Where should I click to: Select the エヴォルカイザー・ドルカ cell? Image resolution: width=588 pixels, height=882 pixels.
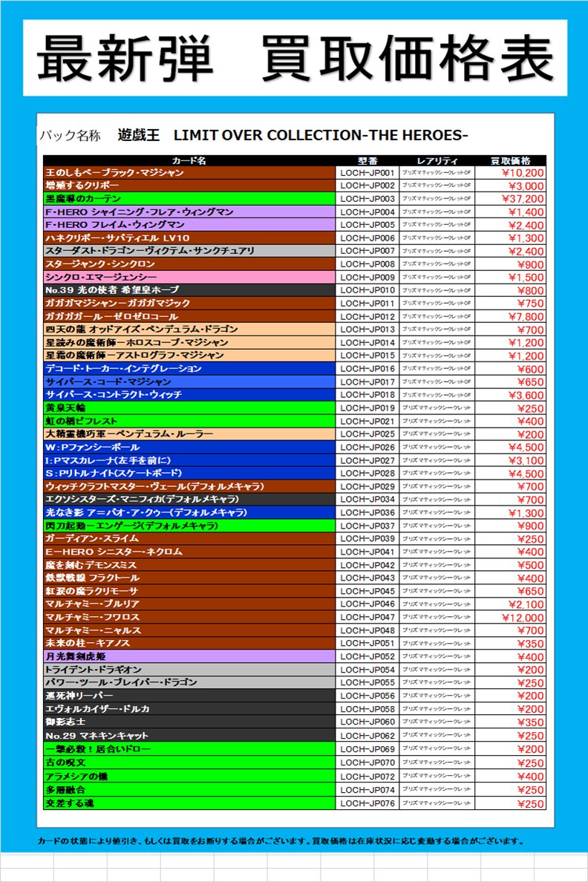click(189, 709)
